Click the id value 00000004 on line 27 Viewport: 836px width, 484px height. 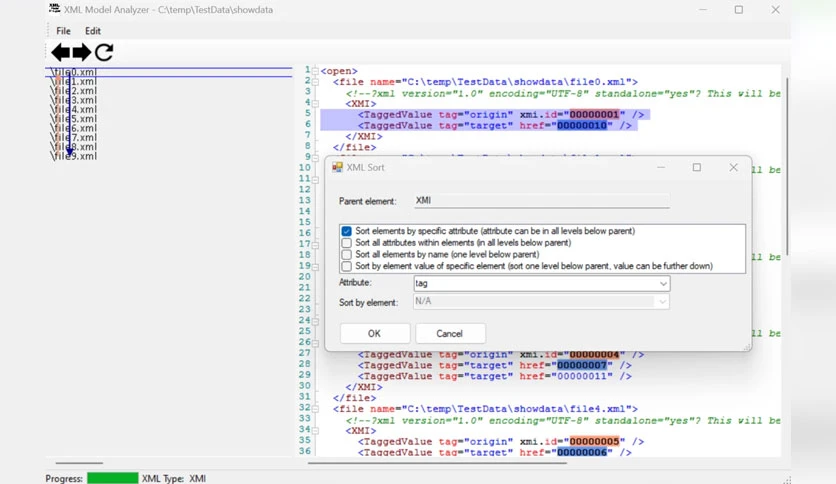tap(594, 354)
